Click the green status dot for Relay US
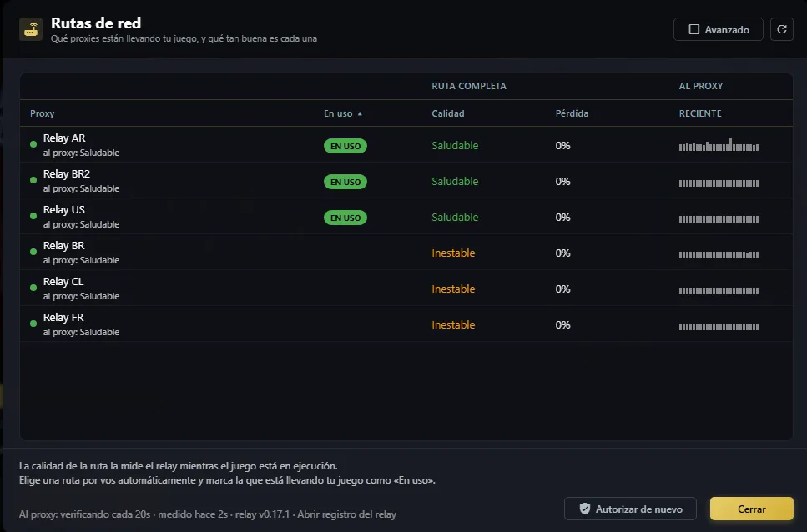 [33, 217]
